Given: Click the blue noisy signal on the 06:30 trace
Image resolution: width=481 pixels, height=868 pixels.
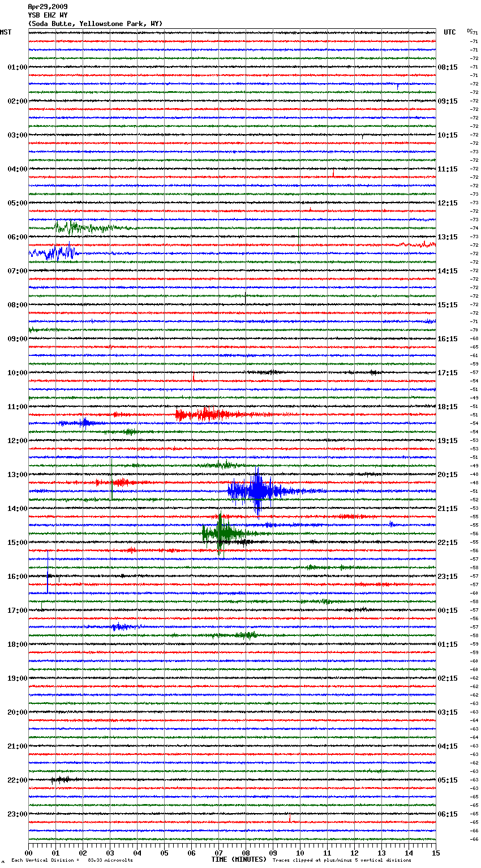Looking at the screenshot, I should coord(54,252).
